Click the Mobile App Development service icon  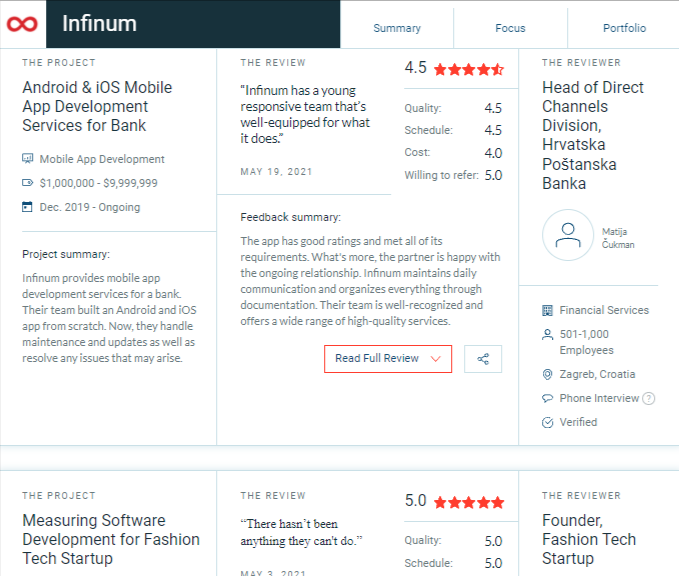(28, 159)
